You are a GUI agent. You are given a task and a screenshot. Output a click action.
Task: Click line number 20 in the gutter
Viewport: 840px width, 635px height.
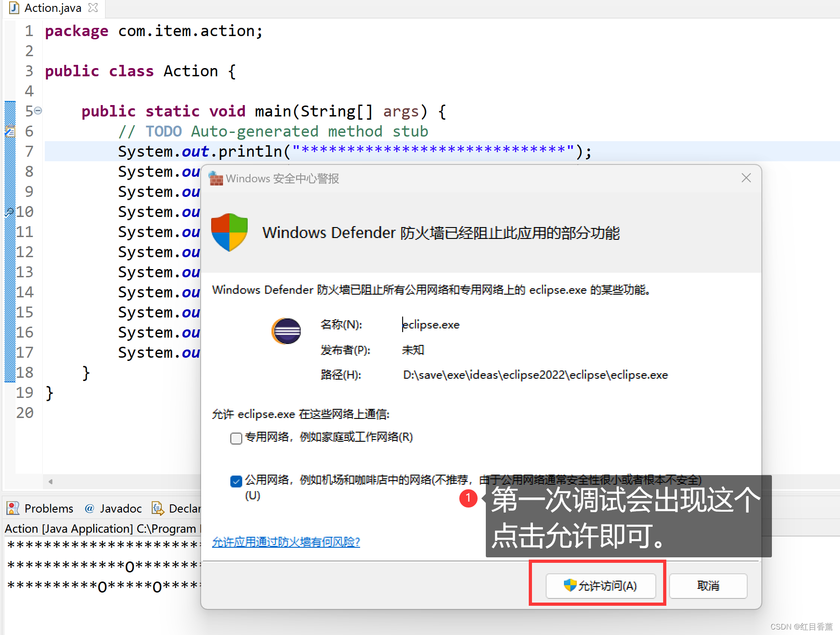25,413
